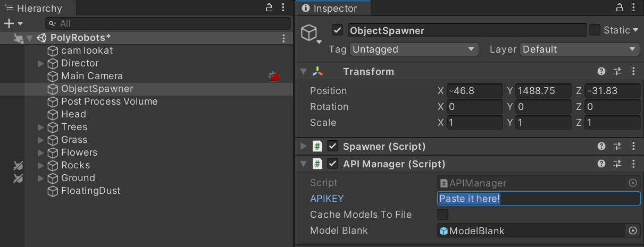This screenshot has width=644, height=247.
Task: Click the Spawner script help icon
Action: tap(601, 146)
